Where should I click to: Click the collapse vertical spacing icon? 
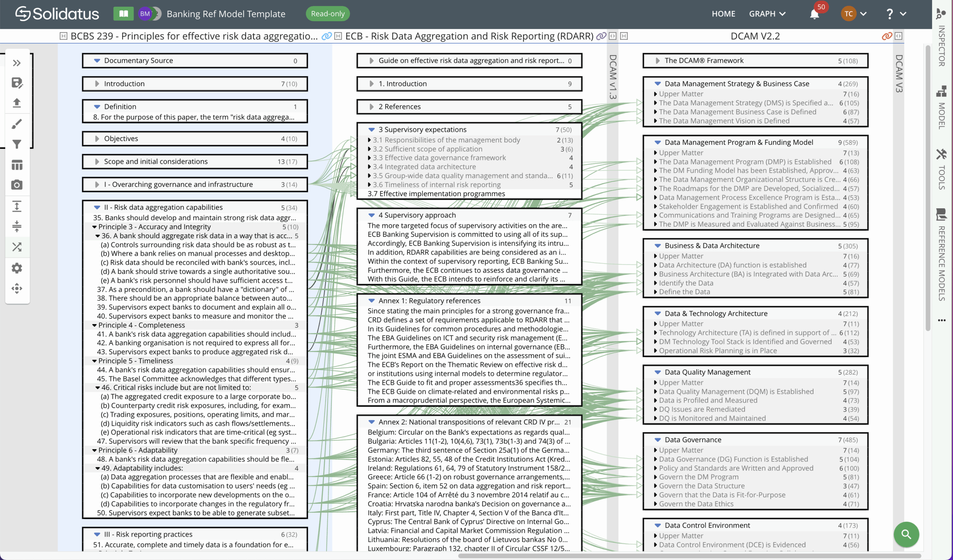tap(17, 226)
